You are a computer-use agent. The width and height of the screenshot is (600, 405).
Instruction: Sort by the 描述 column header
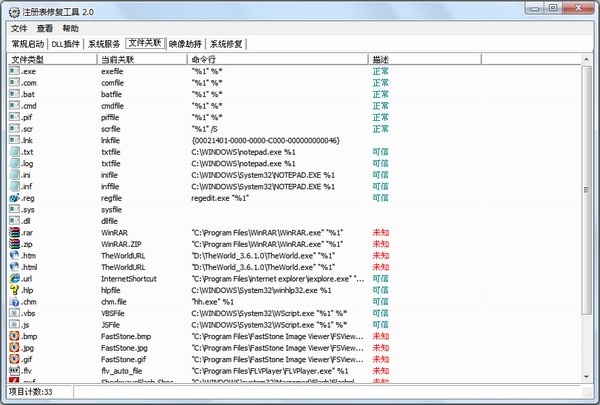click(380, 60)
